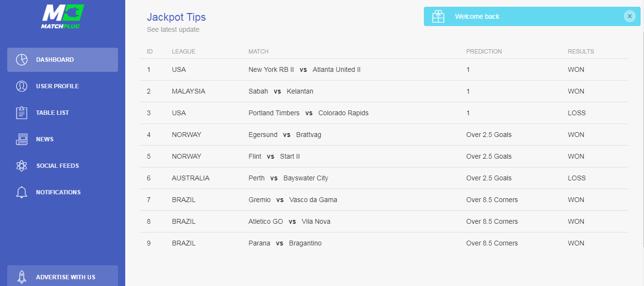Screen dimensions: 644x286
Task: Click the Social Feeds atom icon
Action: (22, 166)
